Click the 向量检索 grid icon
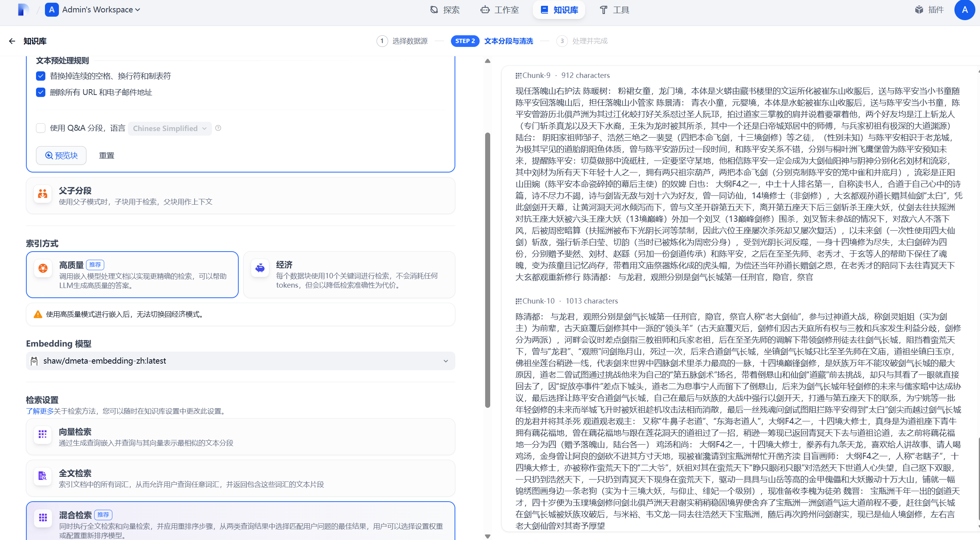The height and width of the screenshot is (540, 980). [x=43, y=435]
